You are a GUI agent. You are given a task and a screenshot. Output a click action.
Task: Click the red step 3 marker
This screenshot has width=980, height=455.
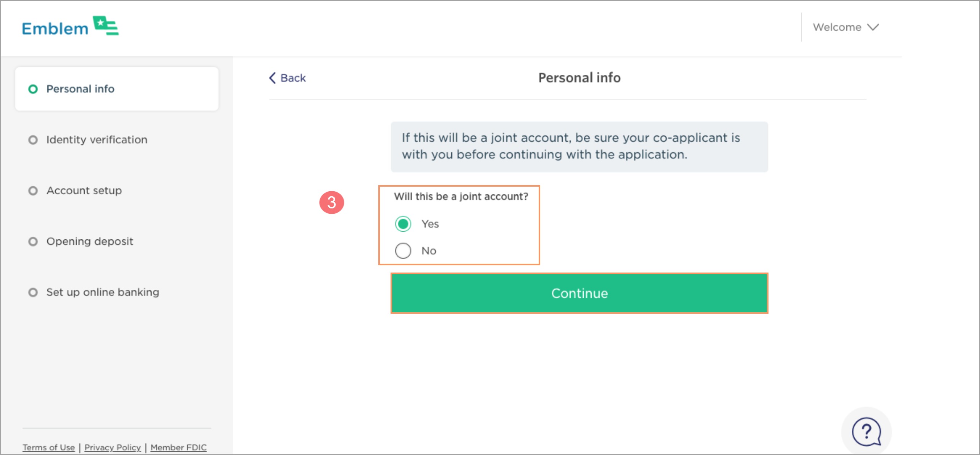point(331,202)
